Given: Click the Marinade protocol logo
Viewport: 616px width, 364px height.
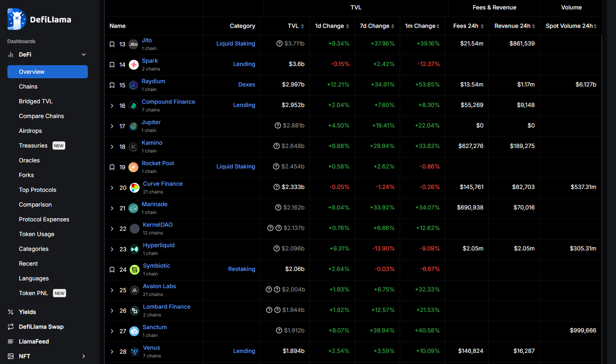Looking at the screenshot, I should 133,208.
